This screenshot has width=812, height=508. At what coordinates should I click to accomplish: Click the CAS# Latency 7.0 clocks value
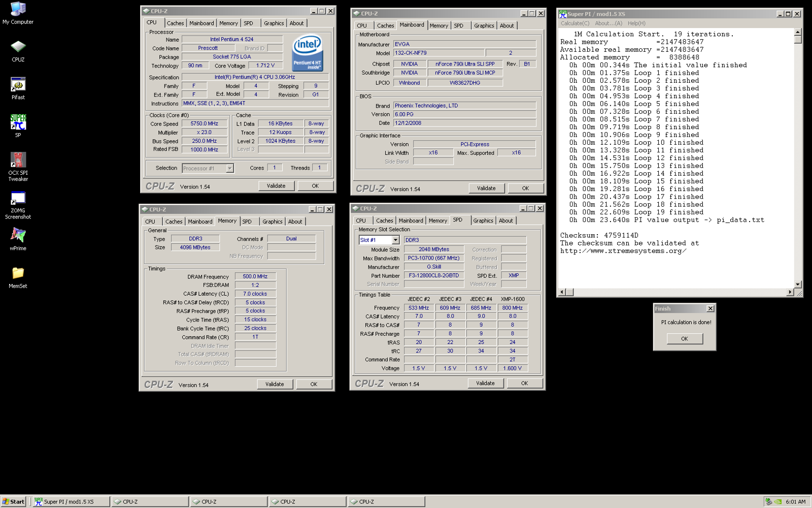(x=255, y=294)
